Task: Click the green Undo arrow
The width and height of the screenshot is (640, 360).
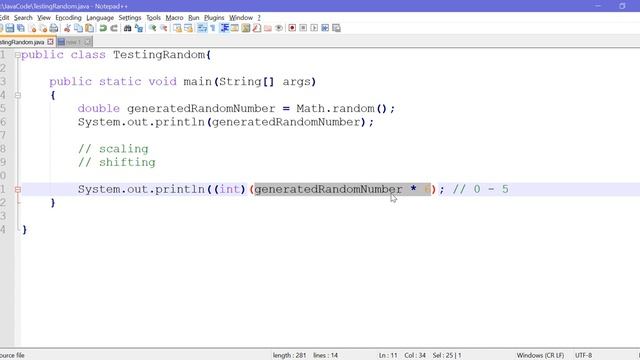Action: pyautogui.click(x=103, y=28)
